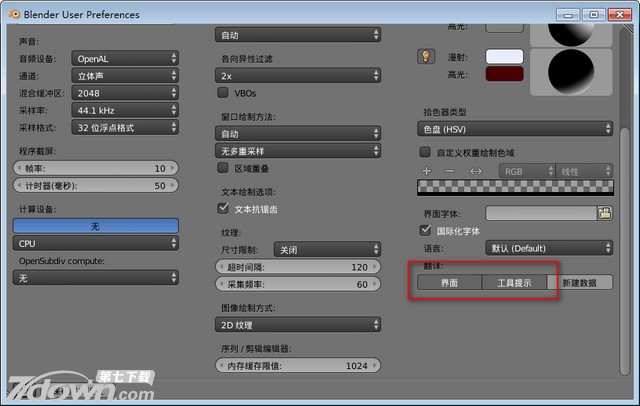Enable the 区域重叠 checkbox
The image size is (640, 406).
pos(223,168)
